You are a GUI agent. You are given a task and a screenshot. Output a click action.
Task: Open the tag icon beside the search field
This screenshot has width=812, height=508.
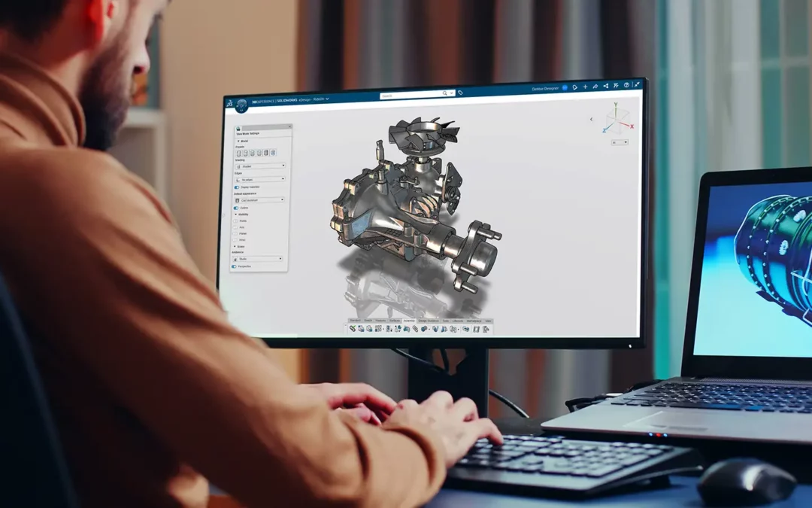coord(460,93)
